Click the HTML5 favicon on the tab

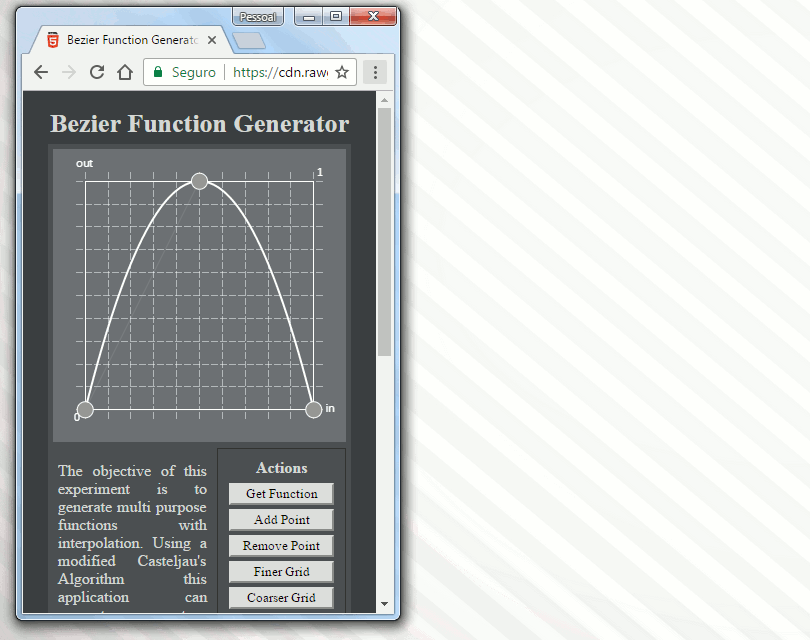(53, 41)
